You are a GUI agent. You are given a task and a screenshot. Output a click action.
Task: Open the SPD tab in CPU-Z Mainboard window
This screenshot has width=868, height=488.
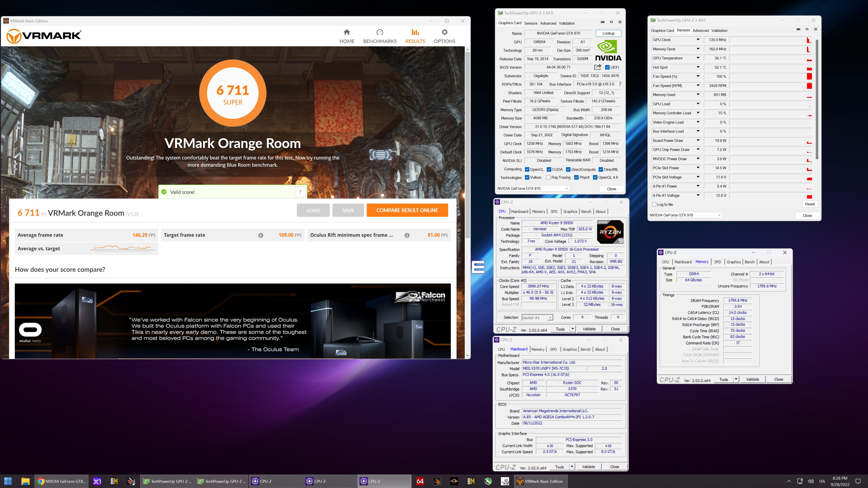[x=553, y=349]
